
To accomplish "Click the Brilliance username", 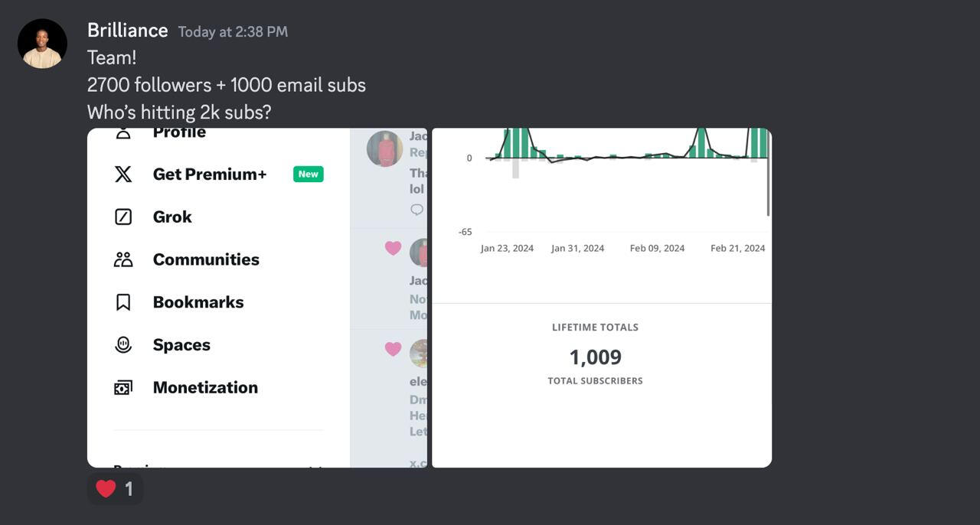I will pyautogui.click(x=128, y=31).
